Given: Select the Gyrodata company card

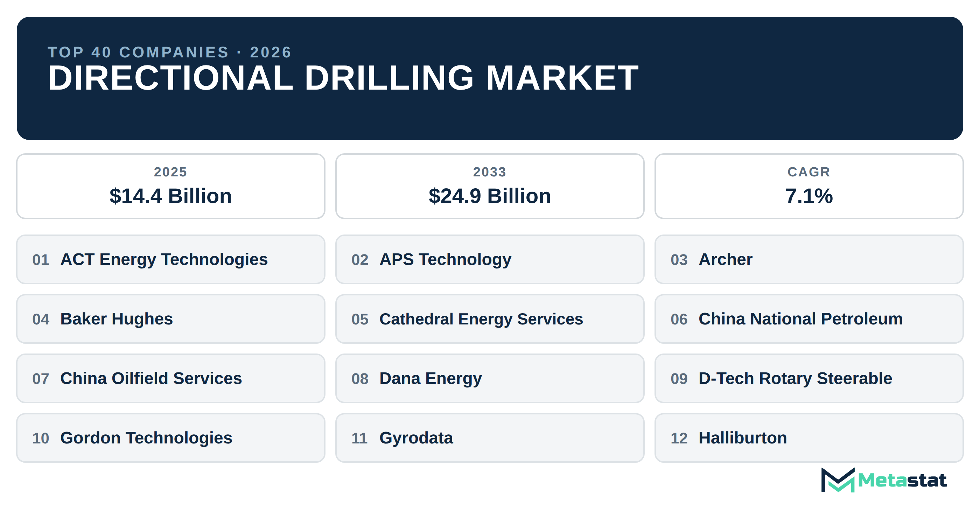Looking at the screenshot, I should [x=490, y=438].
